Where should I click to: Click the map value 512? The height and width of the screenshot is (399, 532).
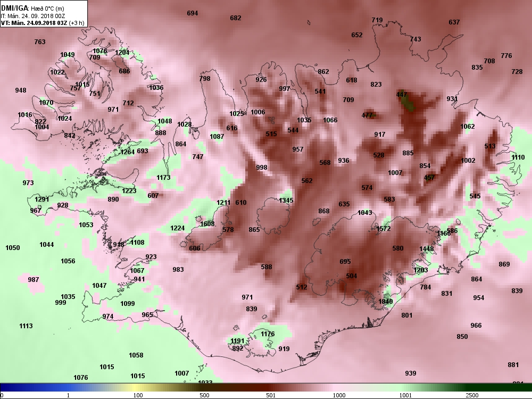(x=302, y=287)
